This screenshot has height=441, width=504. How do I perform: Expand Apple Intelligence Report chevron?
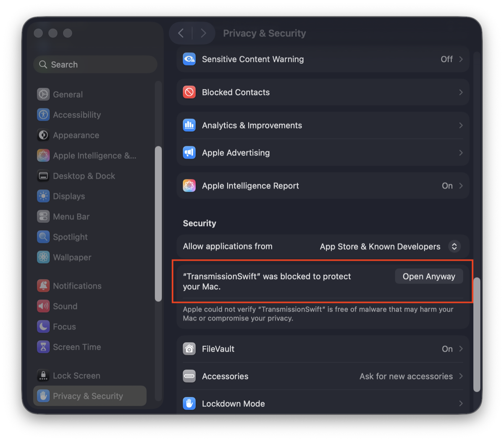click(461, 185)
